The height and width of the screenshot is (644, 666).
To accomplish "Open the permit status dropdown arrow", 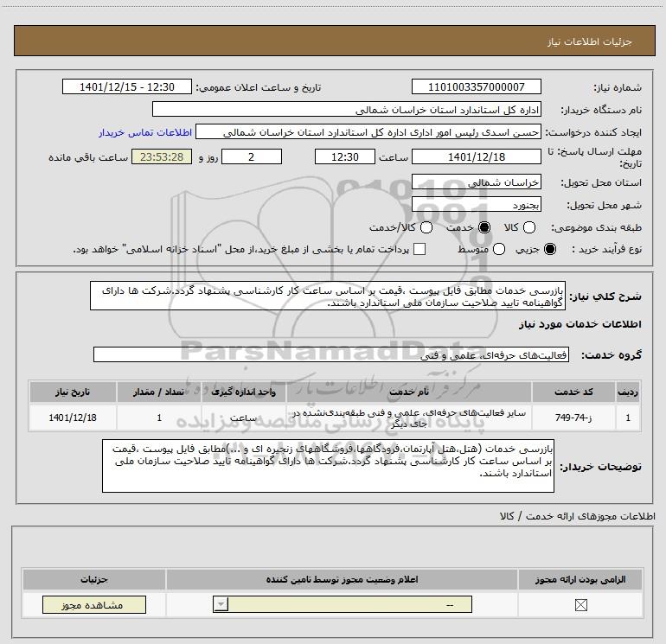I will (x=221, y=604).
